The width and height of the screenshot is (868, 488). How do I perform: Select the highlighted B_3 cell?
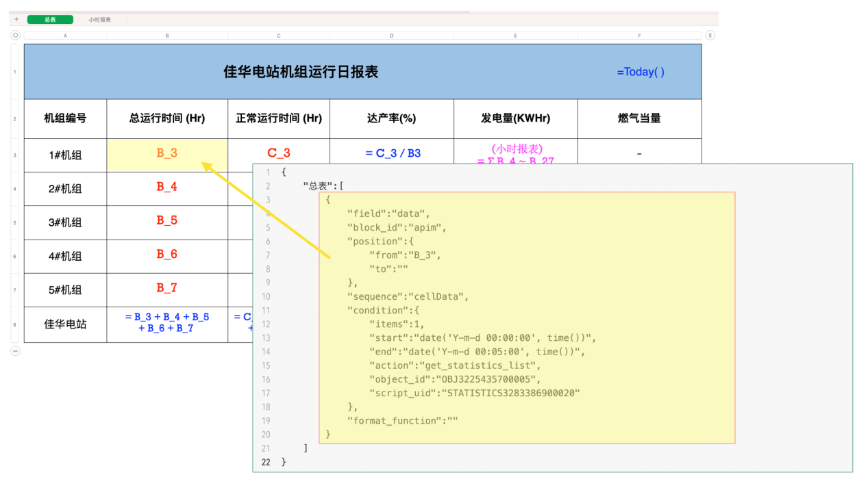pyautogui.click(x=167, y=153)
